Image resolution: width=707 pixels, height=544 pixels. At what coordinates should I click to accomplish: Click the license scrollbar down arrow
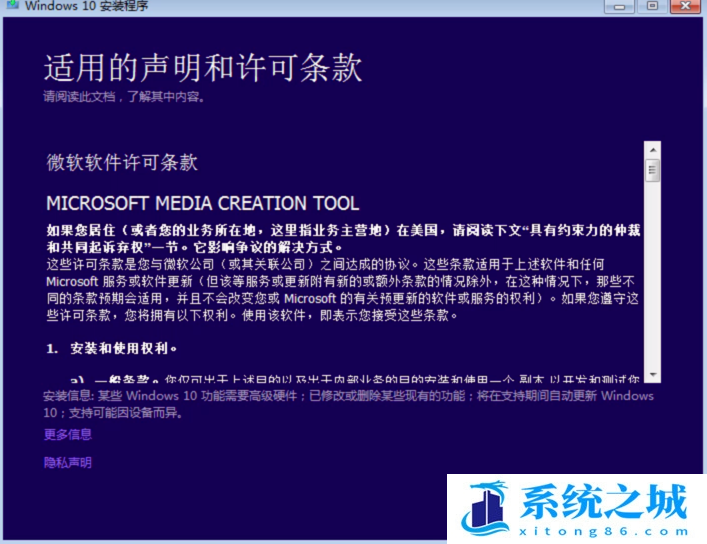(x=652, y=375)
